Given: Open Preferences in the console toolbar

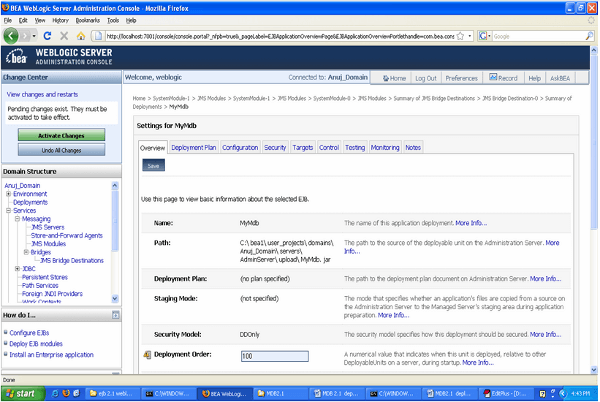Looking at the screenshot, I should pos(461,78).
